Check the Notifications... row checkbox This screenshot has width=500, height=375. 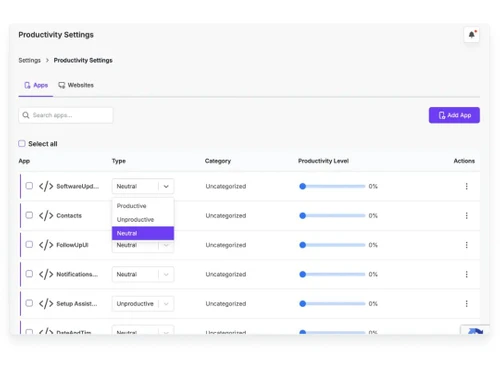point(29,274)
